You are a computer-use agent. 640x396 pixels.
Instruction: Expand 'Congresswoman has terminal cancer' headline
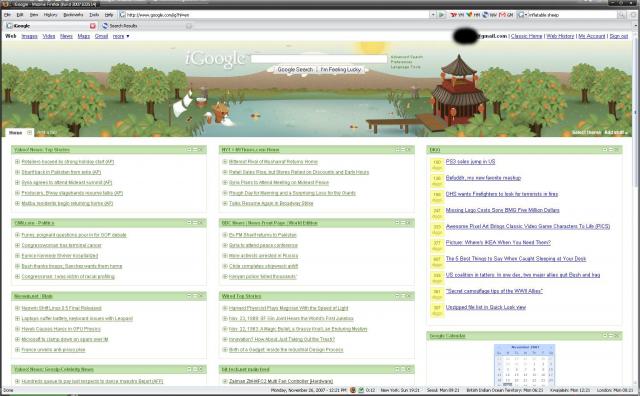coord(17,245)
